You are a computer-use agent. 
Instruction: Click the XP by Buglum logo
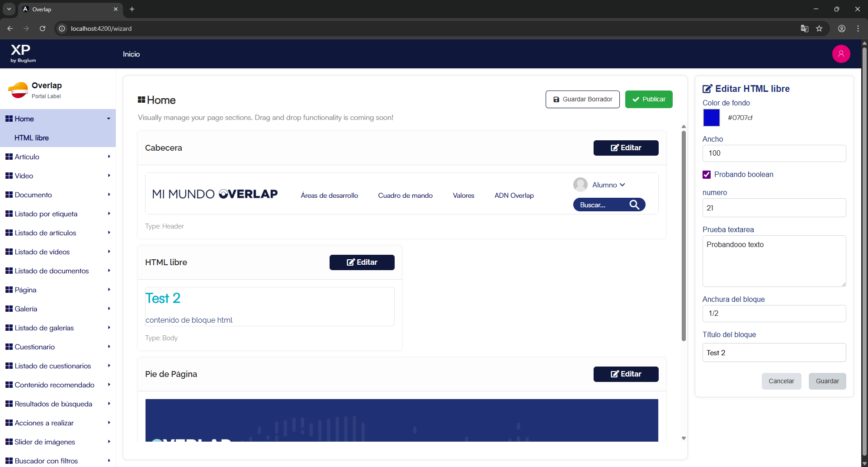[x=23, y=53]
